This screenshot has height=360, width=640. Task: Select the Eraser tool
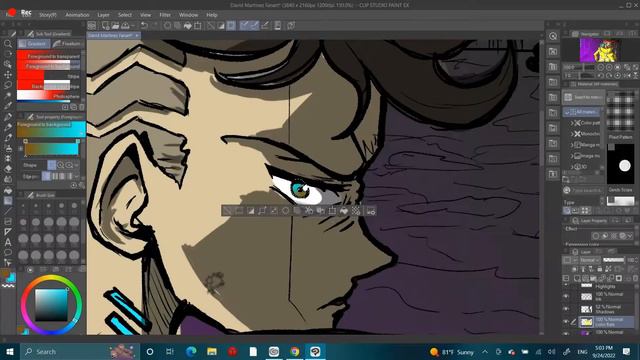point(8,169)
